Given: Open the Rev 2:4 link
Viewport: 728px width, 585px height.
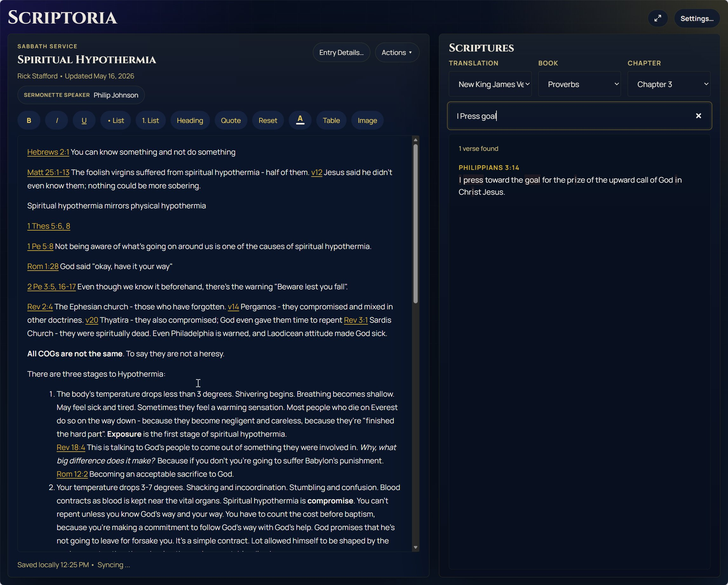Looking at the screenshot, I should [40, 306].
